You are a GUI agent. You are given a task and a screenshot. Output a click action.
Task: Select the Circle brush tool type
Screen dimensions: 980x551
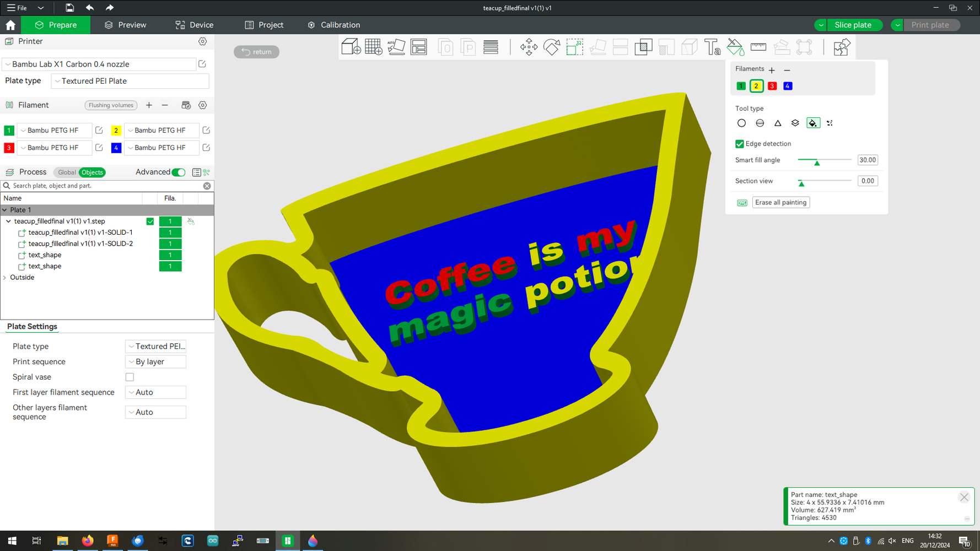[741, 123]
